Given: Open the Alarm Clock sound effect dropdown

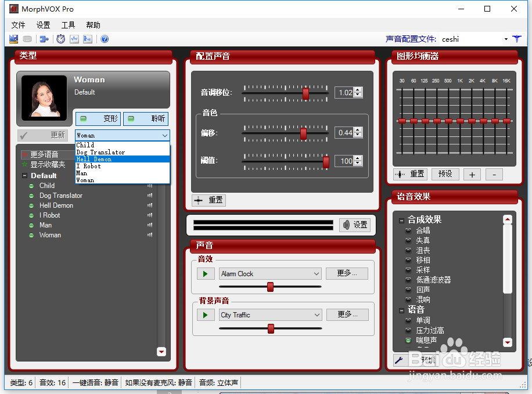Looking at the screenshot, I should point(316,274).
